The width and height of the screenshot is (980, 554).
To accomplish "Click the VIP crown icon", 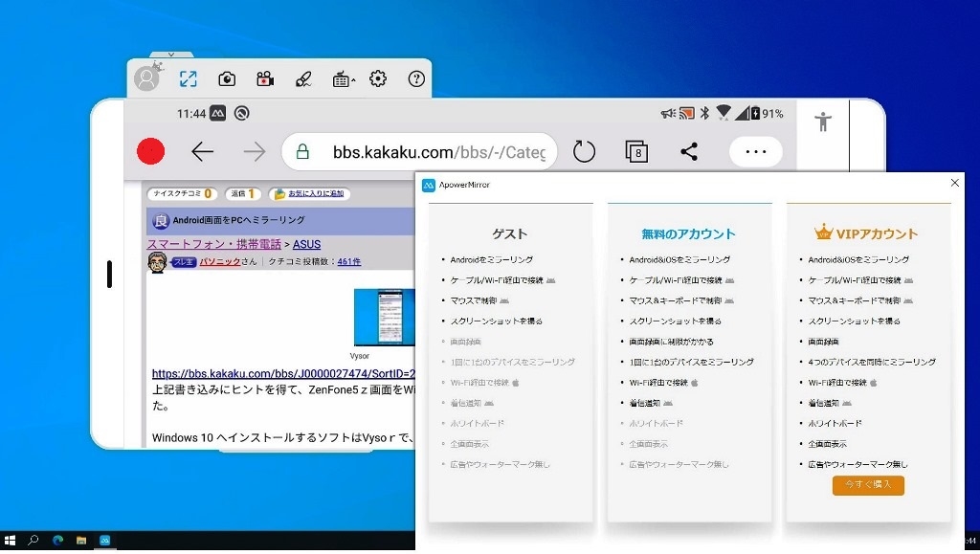I will click(x=823, y=232).
